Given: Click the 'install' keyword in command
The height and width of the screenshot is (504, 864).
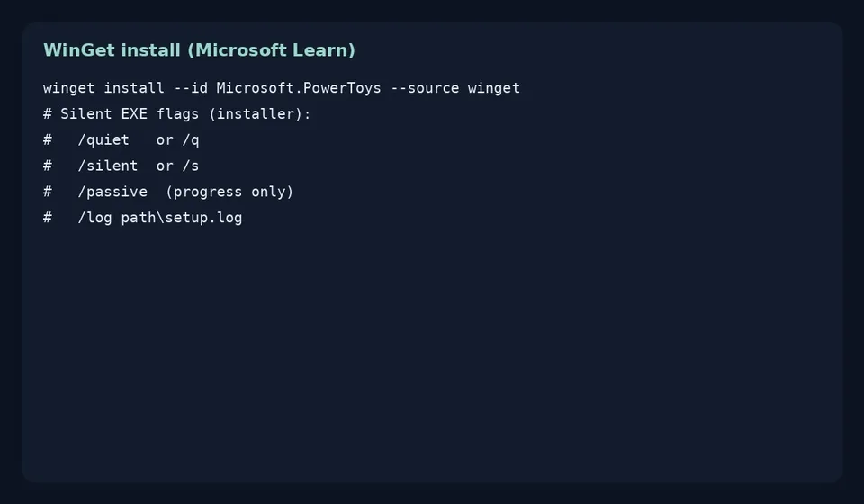Looking at the screenshot, I should tap(134, 88).
